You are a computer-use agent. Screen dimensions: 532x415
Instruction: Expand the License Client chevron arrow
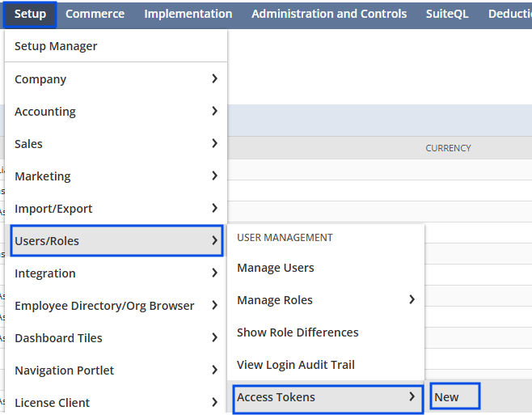coord(214,402)
